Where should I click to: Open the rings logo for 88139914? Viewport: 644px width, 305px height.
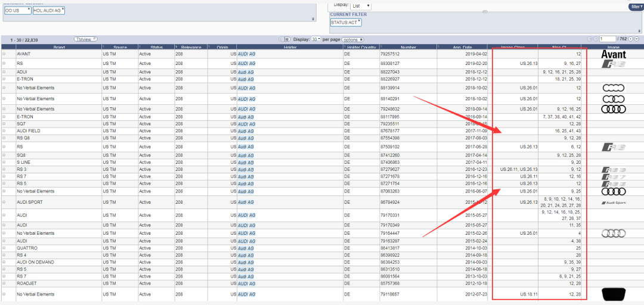[614, 88]
